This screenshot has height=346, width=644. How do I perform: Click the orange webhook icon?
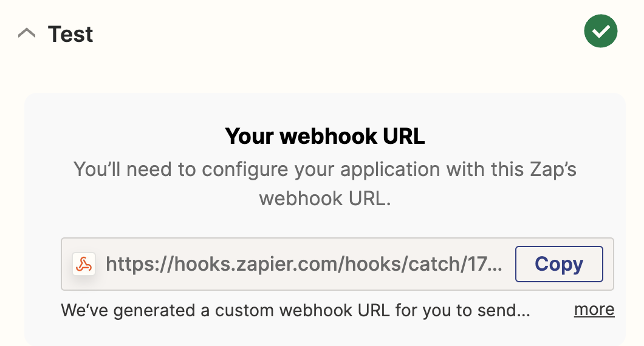tap(84, 264)
